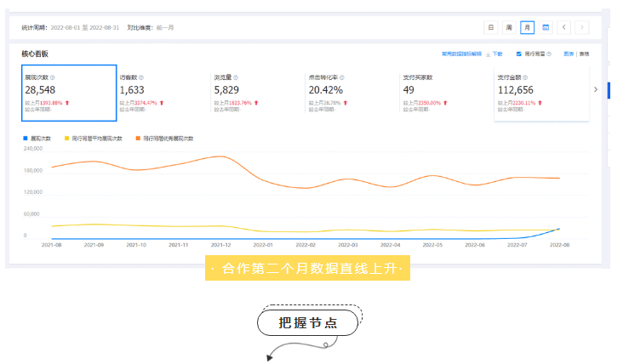Image resolution: width=629 pixels, height=364 pixels.
Task: Click help icon next to 支付金额
Action: pyautogui.click(x=524, y=77)
